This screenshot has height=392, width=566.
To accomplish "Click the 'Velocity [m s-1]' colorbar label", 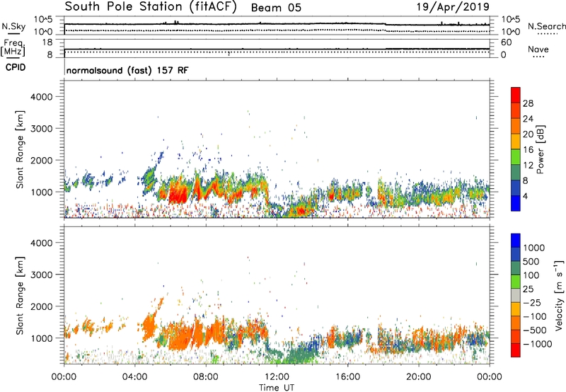I will pos(559,295).
